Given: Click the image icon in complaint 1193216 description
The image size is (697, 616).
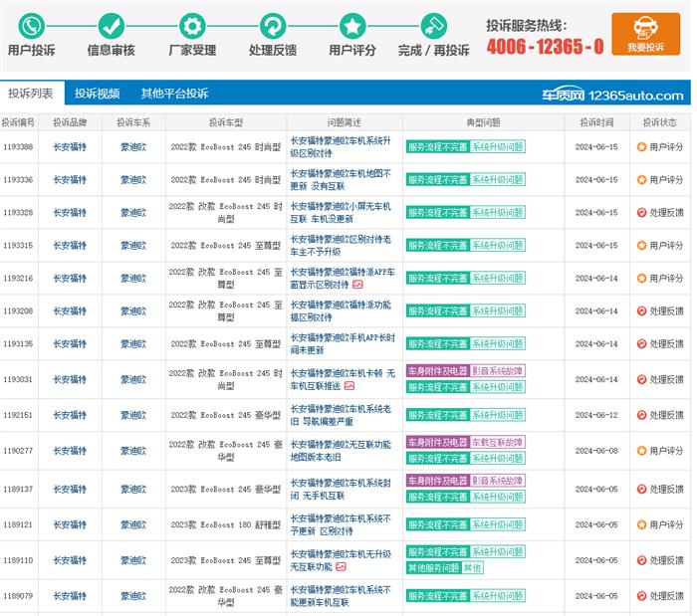Looking at the screenshot, I should pyautogui.click(x=357, y=285).
